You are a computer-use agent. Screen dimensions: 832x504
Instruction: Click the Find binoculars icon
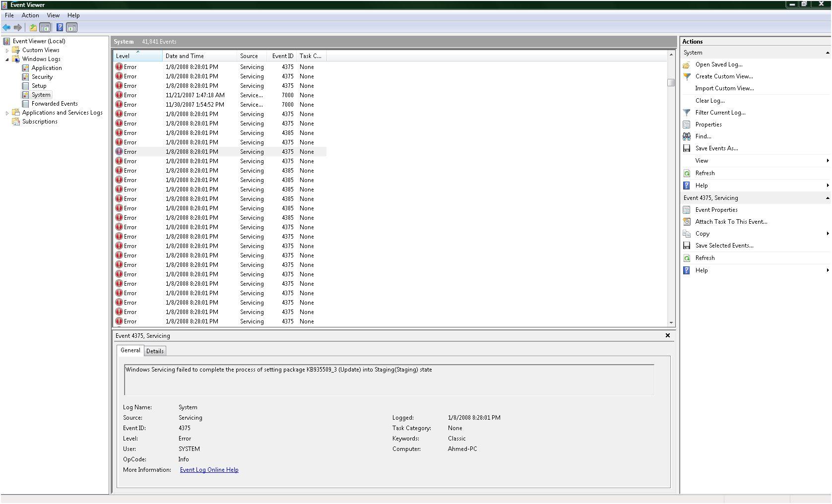pos(687,136)
